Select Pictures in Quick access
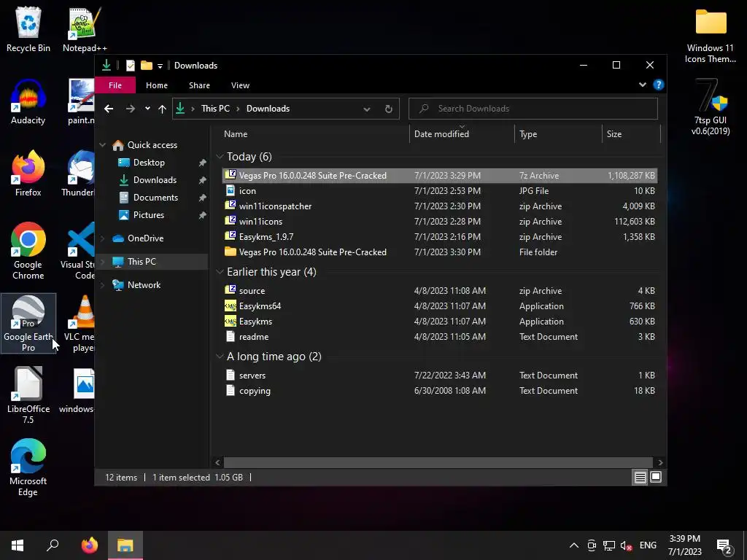This screenshot has height=560, width=747. [149, 215]
